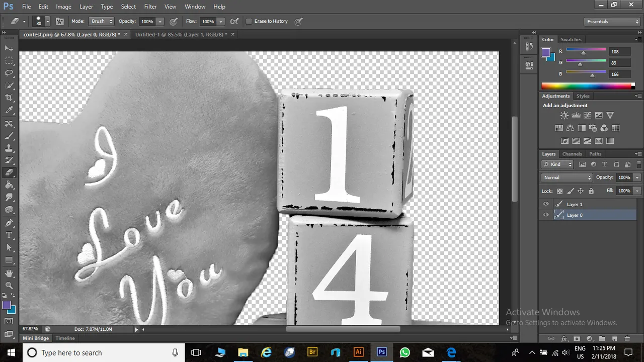This screenshot has width=644, height=362.
Task: Select the Eraser tool in toolbox
Action: pyautogui.click(x=9, y=172)
